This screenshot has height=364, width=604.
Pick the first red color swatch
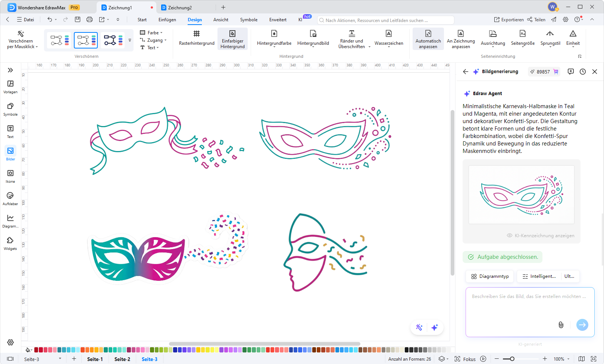36,350
